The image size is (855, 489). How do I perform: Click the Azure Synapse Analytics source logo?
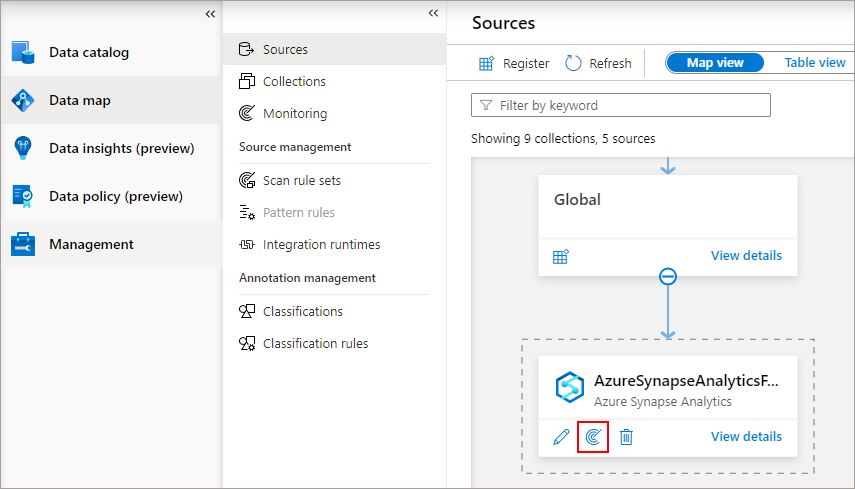point(570,387)
